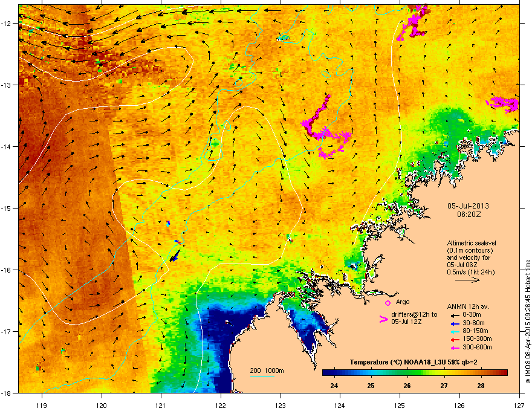532x411 pixels.
Task: Click latitude axis label -15
Action: 6,208
